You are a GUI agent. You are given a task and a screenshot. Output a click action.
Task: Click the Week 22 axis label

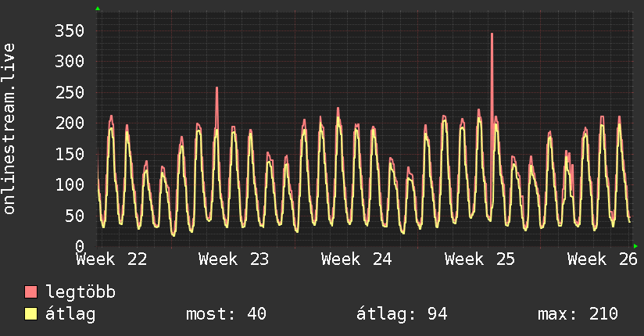pos(111,259)
